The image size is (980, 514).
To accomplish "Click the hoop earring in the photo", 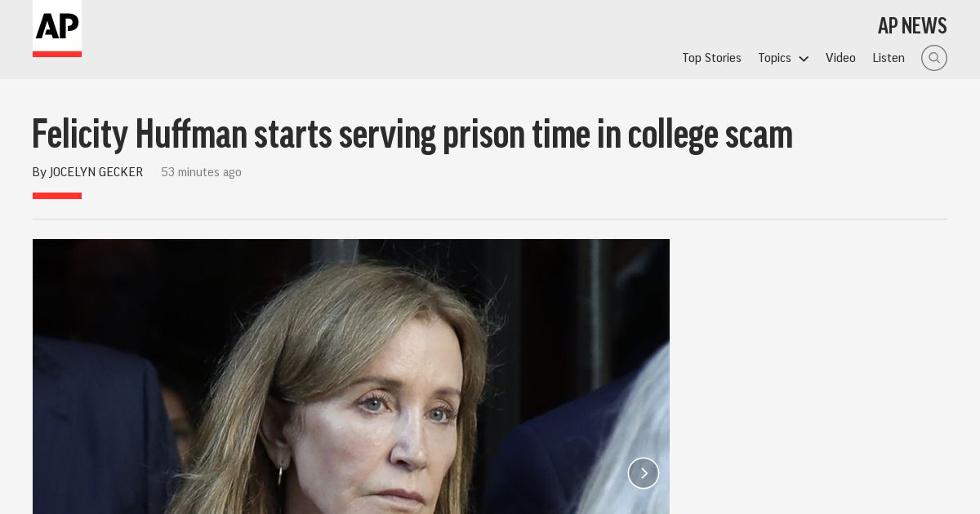I will [x=281, y=474].
